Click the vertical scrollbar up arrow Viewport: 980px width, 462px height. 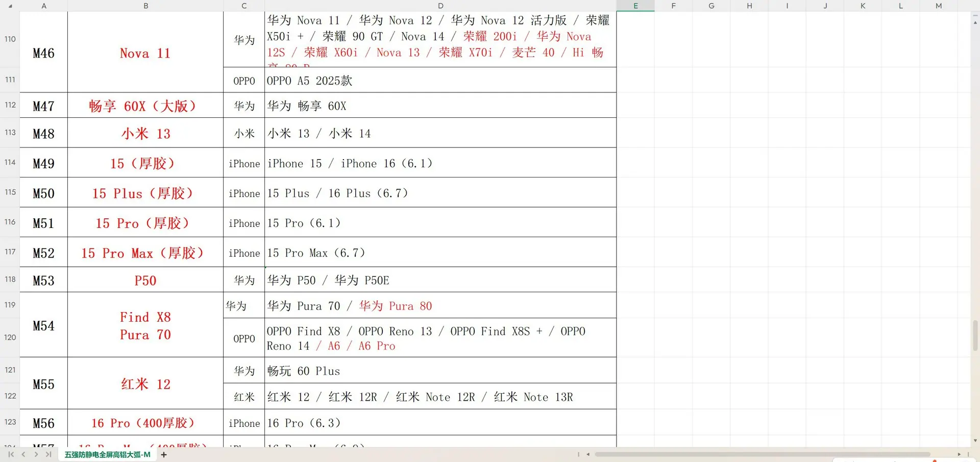point(975,23)
